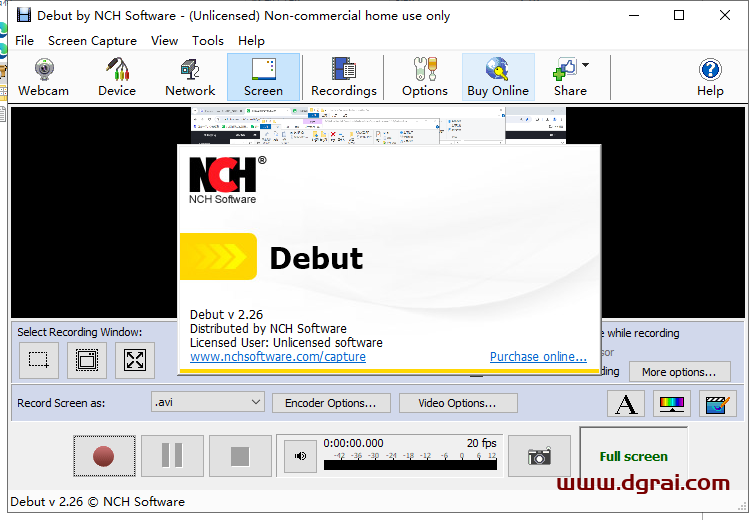Click the Video Options button
The height and width of the screenshot is (520, 756).
click(x=458, y=403)
